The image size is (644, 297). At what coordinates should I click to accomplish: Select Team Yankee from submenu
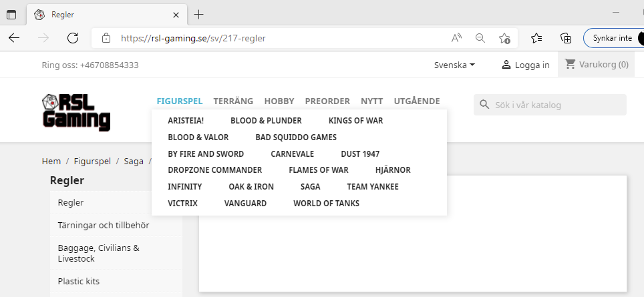373,187
